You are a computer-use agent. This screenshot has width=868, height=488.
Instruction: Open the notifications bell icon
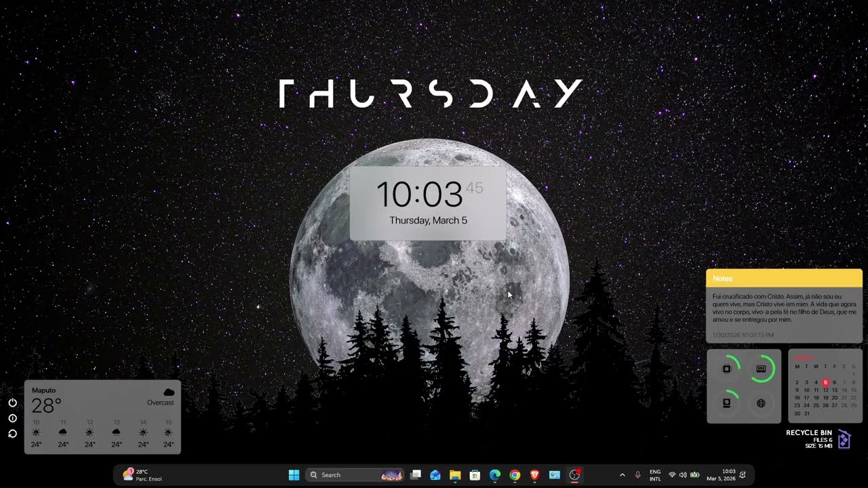pyautogui.click(x=743, y=475)
